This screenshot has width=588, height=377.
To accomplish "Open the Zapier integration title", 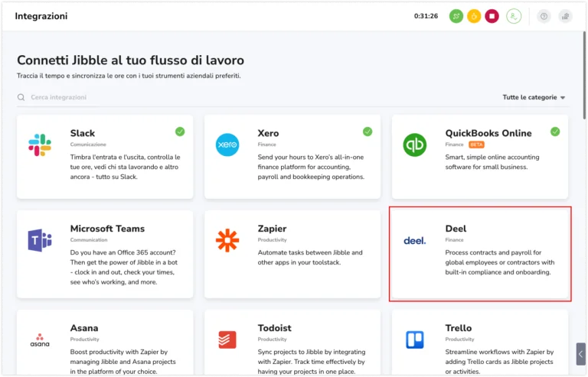I will pyautogui.click(x=272, y=229).
